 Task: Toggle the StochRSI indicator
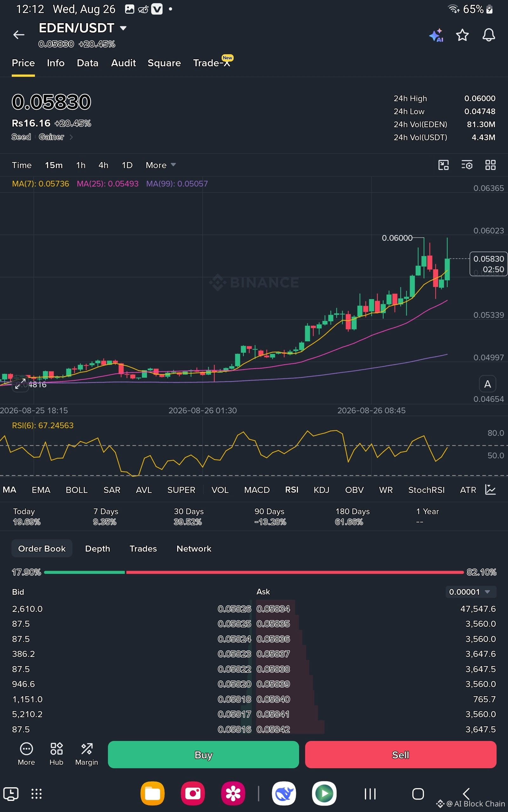click(x=426, y=490)
